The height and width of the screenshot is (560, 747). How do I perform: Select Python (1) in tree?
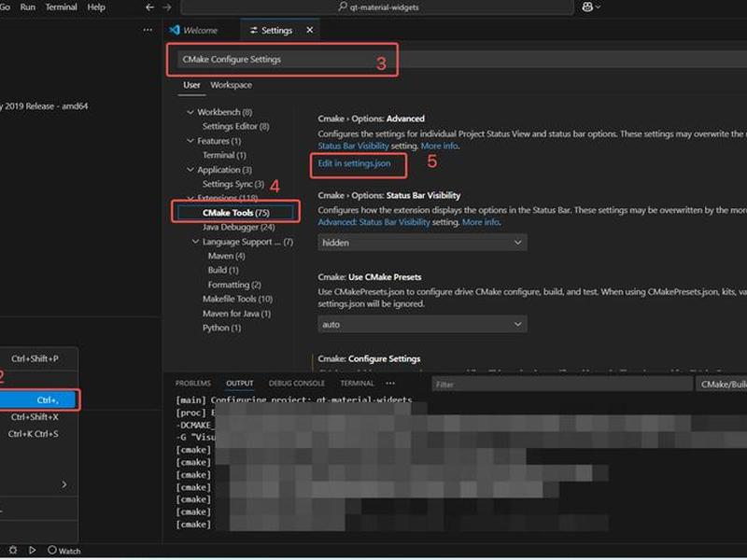coord(221,328)
